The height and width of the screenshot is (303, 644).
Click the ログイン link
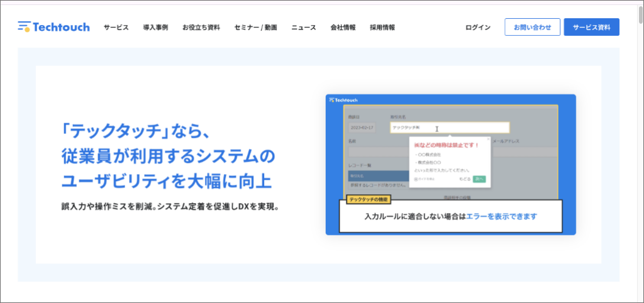click(x=478, y=28)
